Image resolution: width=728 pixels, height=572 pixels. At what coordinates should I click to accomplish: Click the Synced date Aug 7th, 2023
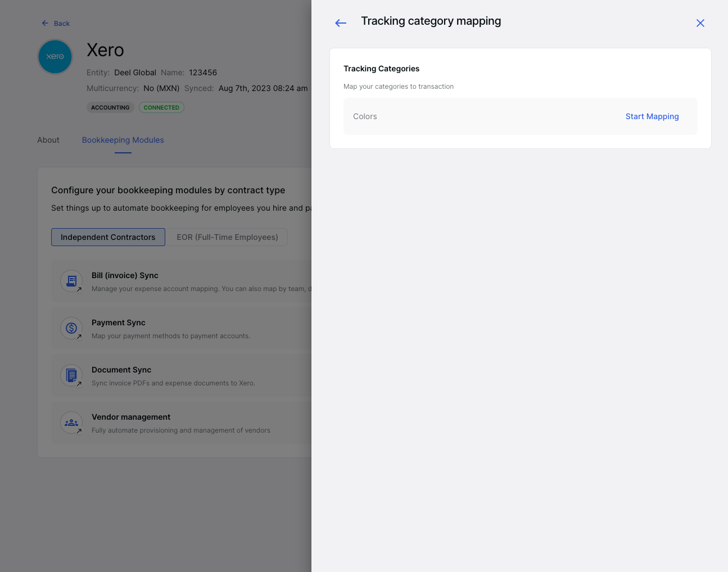[x=263, y=88]
